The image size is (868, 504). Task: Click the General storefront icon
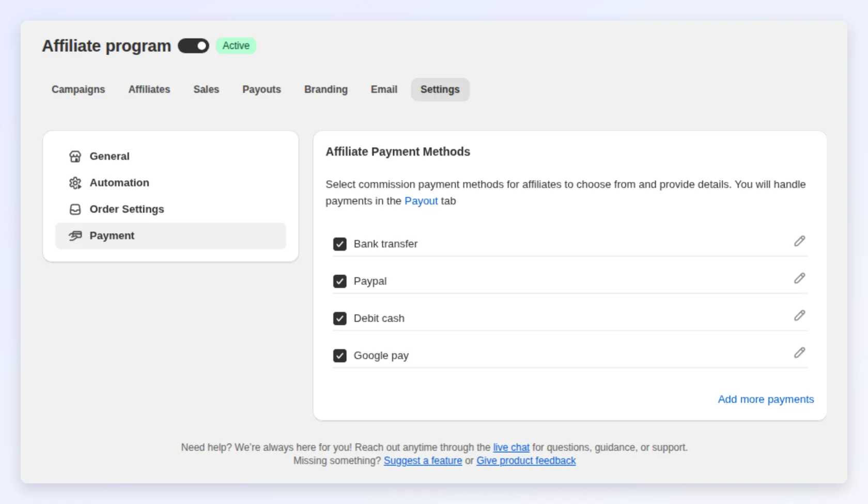point(75,156)
